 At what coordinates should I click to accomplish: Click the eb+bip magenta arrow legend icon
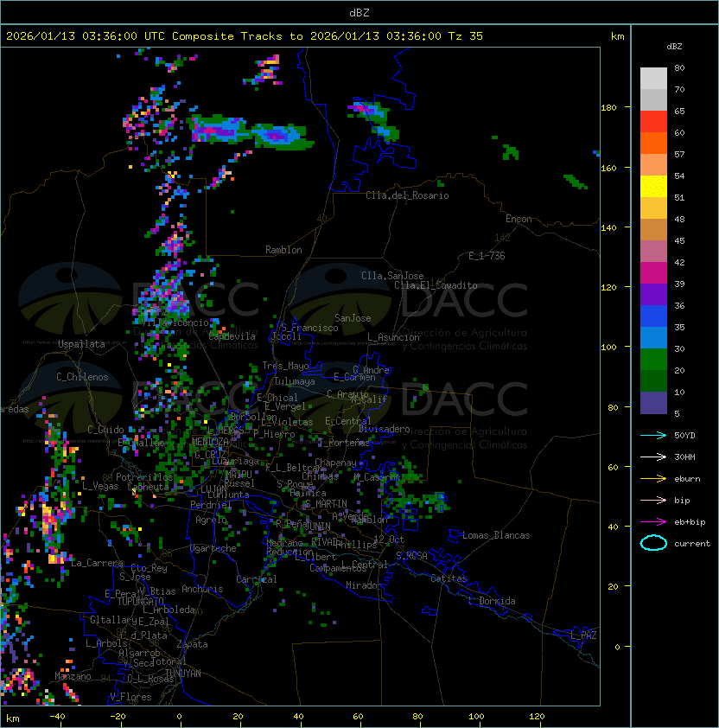653,522
